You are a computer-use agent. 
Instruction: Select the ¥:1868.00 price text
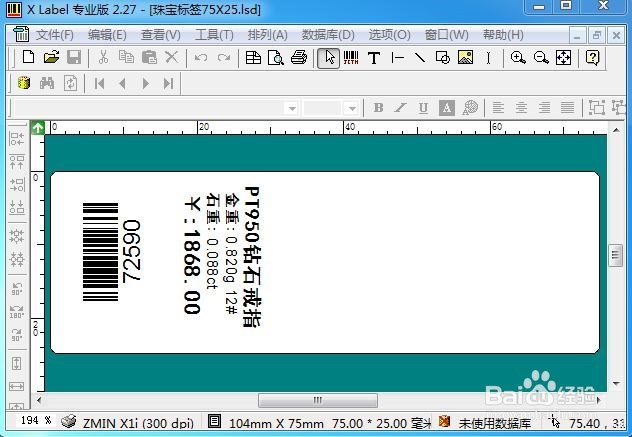tap(192, 255)
